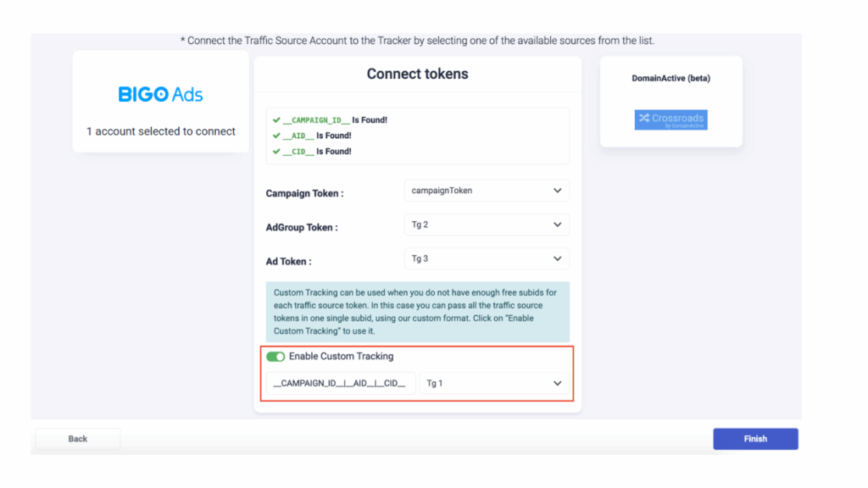
Task: Select the DomainActive (beta) card title
Action: (670, 79)
